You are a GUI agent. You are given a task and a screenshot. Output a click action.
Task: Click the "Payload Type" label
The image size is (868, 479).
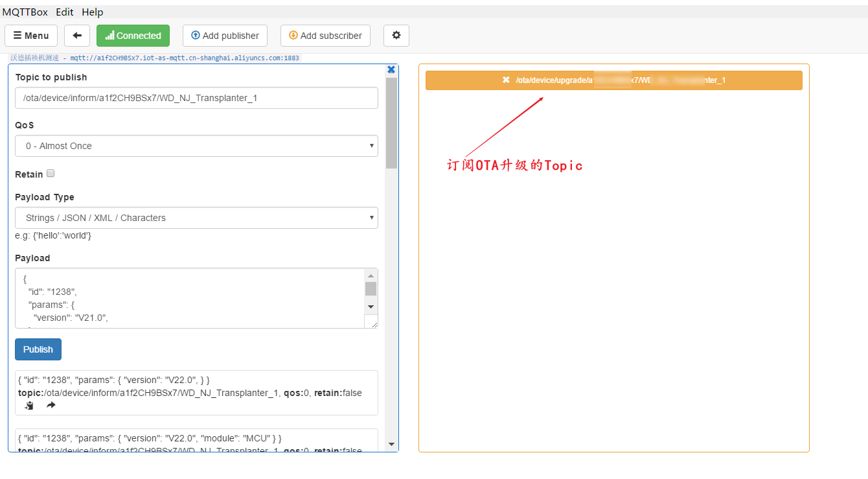(x=45, y=197)
